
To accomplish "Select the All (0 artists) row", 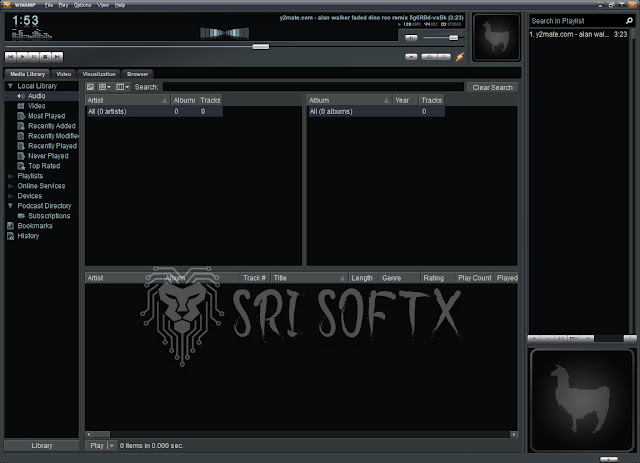I will pyautogui.click(x=154, y=111).
